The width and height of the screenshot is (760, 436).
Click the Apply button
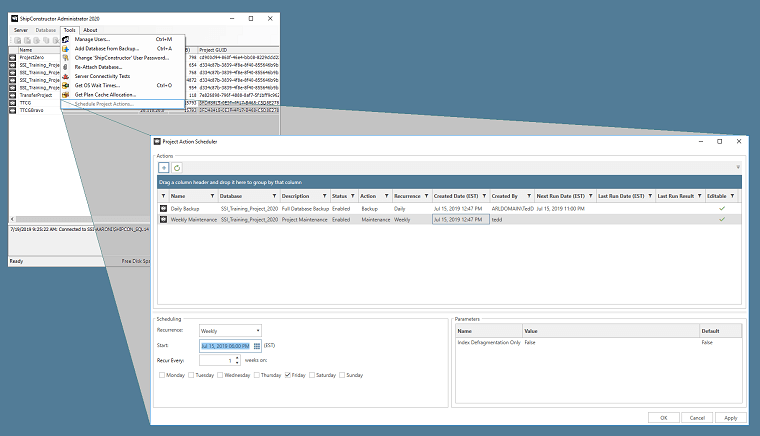click(730, 418)
